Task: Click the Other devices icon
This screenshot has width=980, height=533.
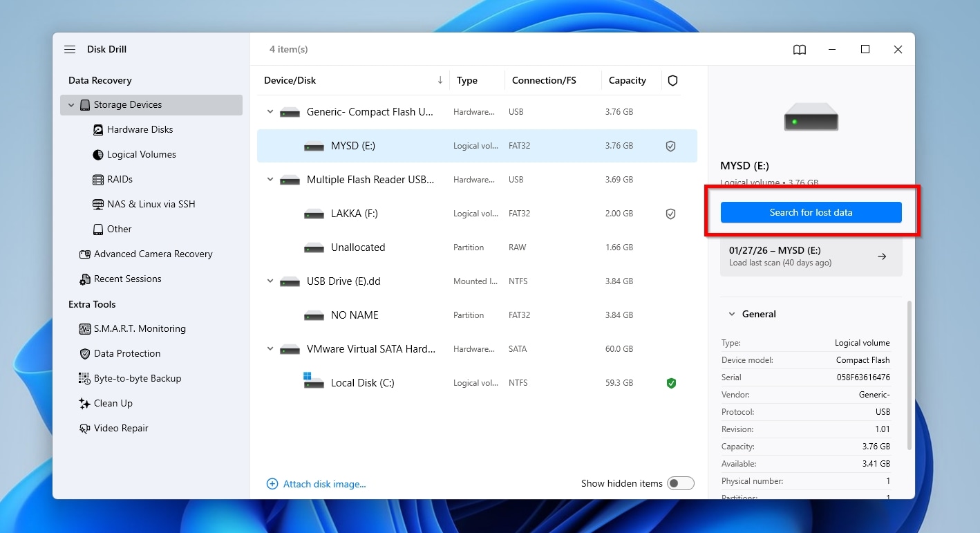Action: (98, 230)
